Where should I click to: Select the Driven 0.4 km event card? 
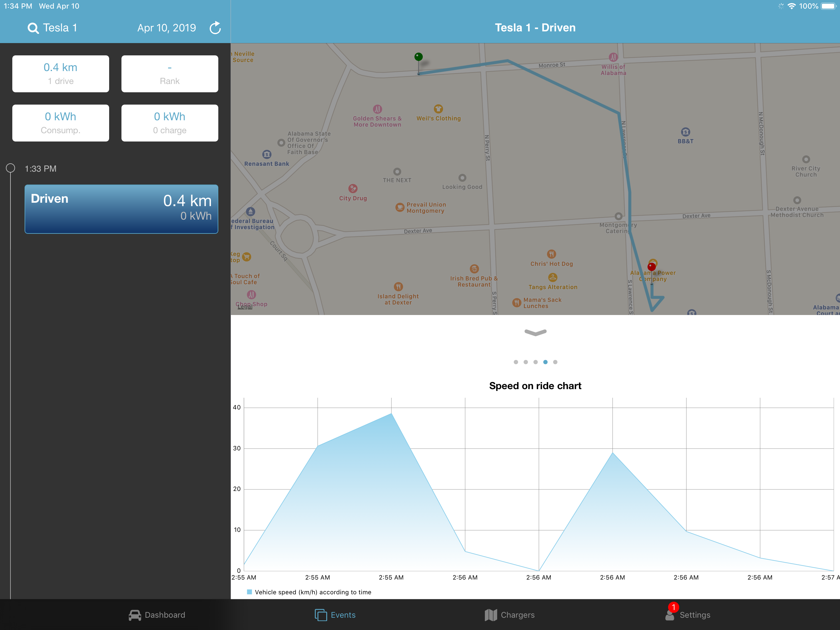(x=121, y=209)
